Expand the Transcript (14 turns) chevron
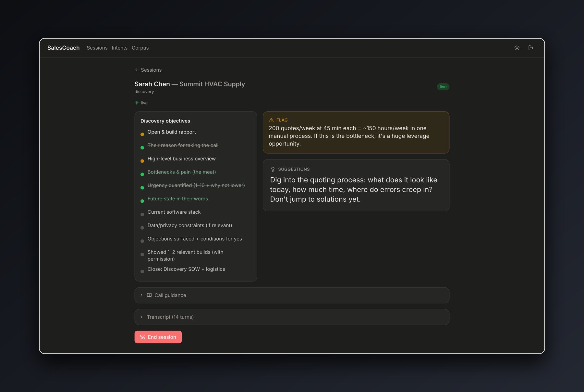Image resolution: width=584 pixels, height=392 pixels. [141, 317]
